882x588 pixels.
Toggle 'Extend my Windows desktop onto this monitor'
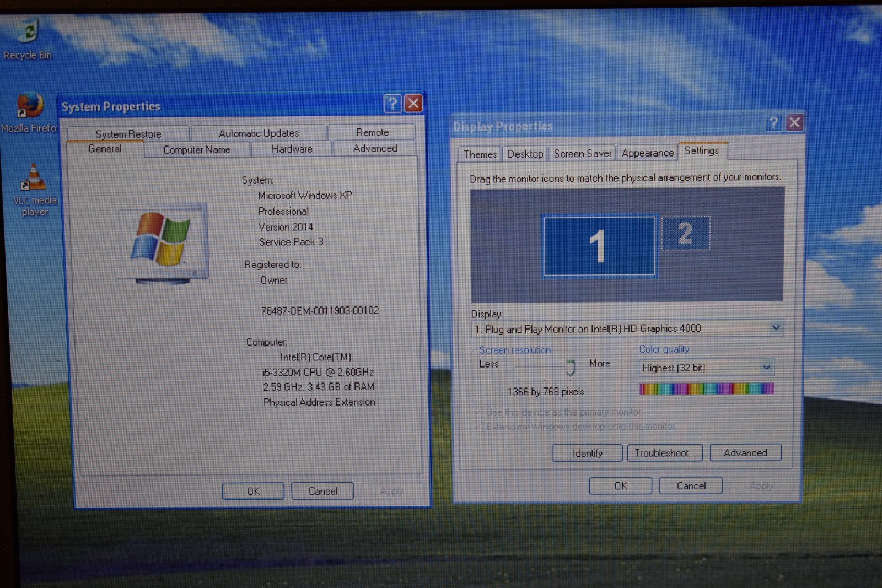coord(575,427)
